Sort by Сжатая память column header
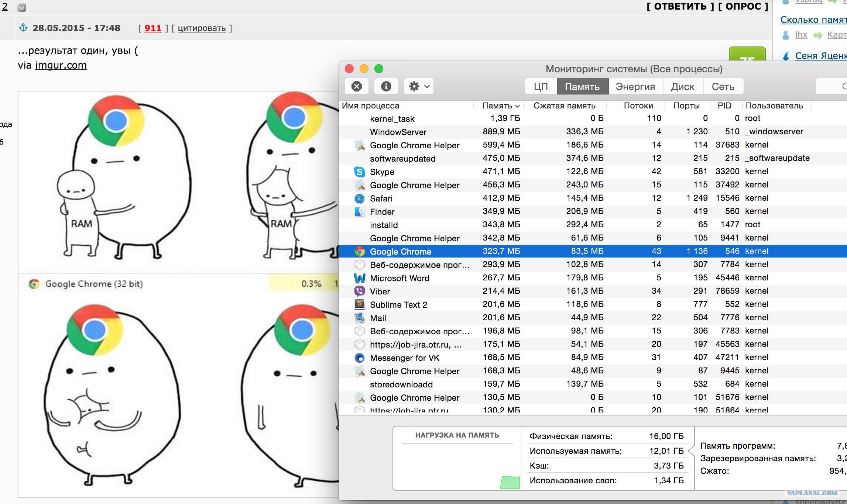847x504 pixels. click(x=565, y=106)
